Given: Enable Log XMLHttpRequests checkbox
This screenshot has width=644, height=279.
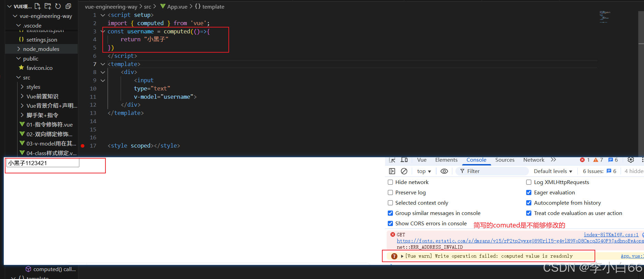Looking at the screenshot, I should pyautogui.click(x=529, y=182).
